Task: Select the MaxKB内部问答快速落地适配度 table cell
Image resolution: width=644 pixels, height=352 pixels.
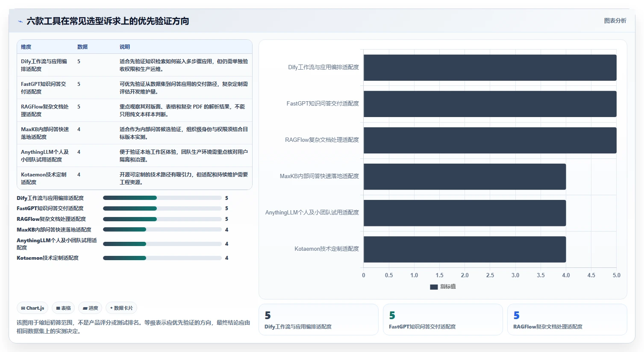Action: tap(45, 133)
